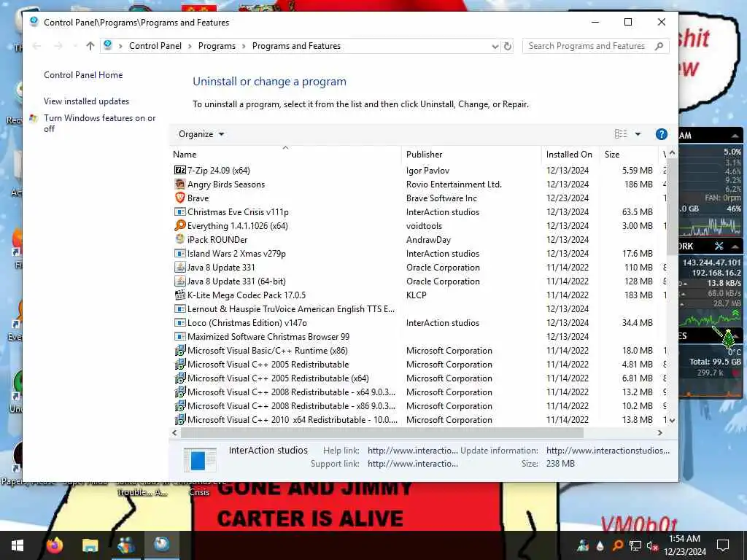
Task: Click the horizontal scrollbar right arrow
Action: tap(659, 433)
